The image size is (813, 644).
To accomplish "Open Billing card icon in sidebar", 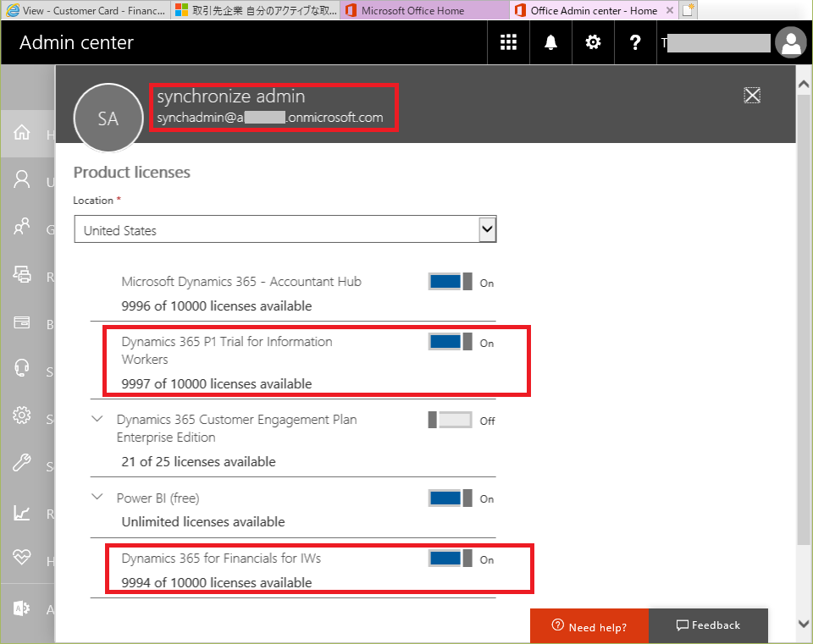I will coord(22,322).
